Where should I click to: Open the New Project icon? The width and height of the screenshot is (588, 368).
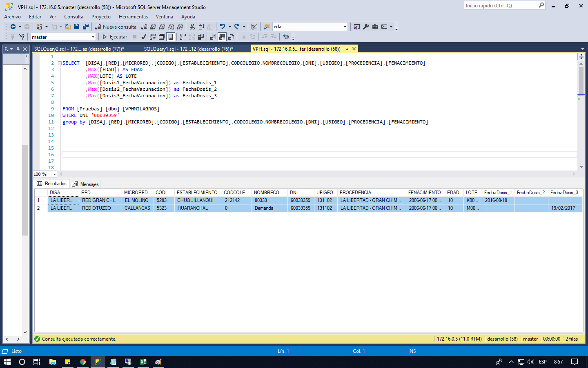point(39,27)
